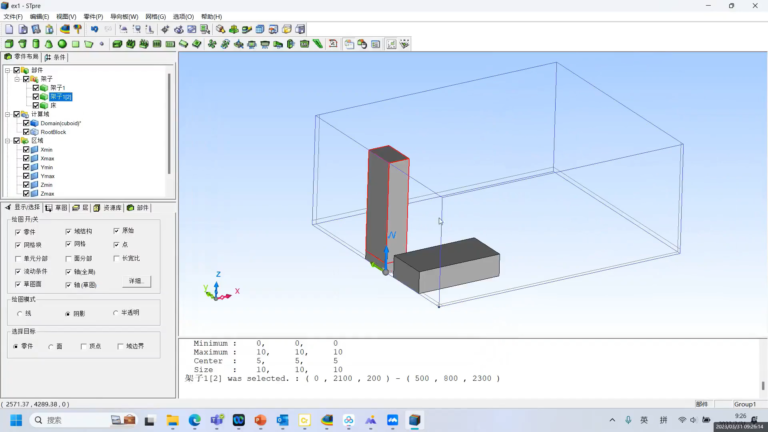The image size is (768, 432).
Task: Click the green diagonal bar tool icon
Action: 318,44
